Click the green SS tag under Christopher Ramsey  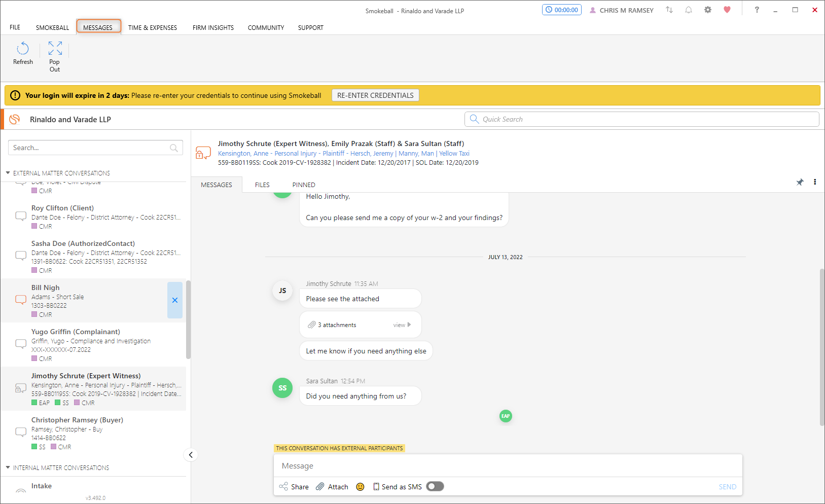click(x=39, y=447)
